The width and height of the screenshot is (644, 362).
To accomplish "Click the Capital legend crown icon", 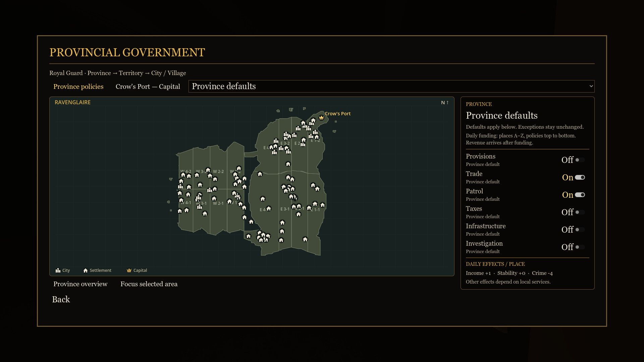I will pyautogui.click(x=129, y=270).
